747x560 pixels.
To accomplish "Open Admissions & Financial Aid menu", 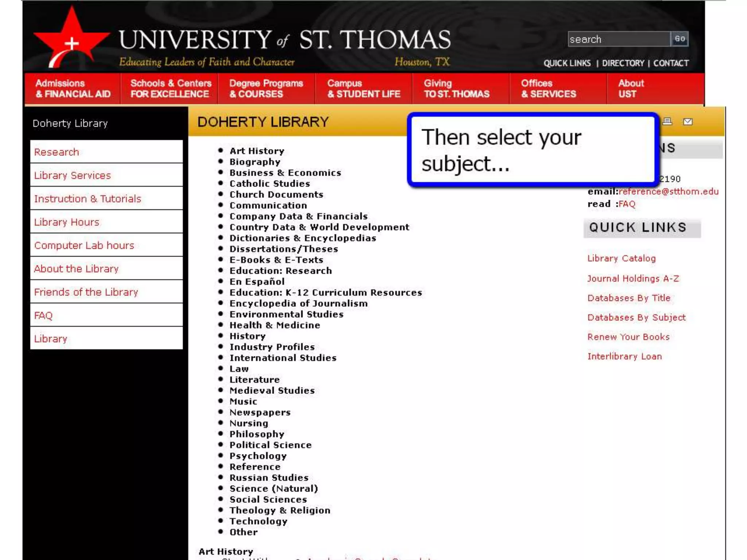I will click(x=73, y=89).
